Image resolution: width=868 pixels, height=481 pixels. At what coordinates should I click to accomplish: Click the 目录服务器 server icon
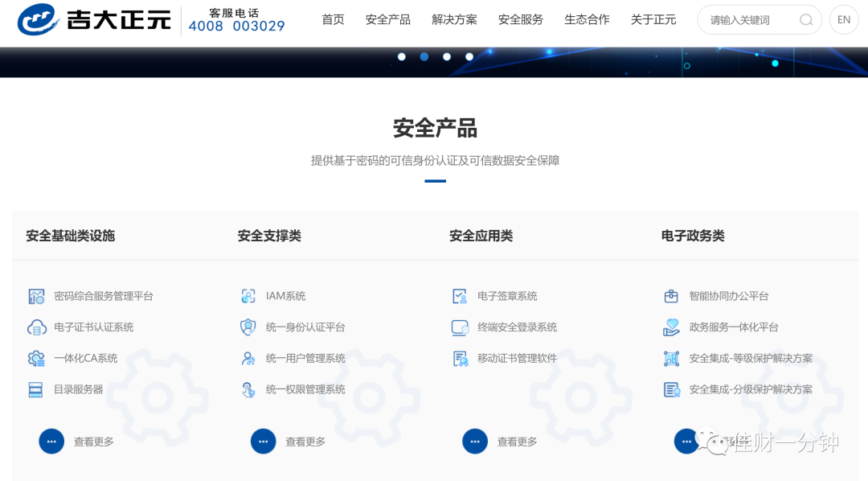coord(35,389)
